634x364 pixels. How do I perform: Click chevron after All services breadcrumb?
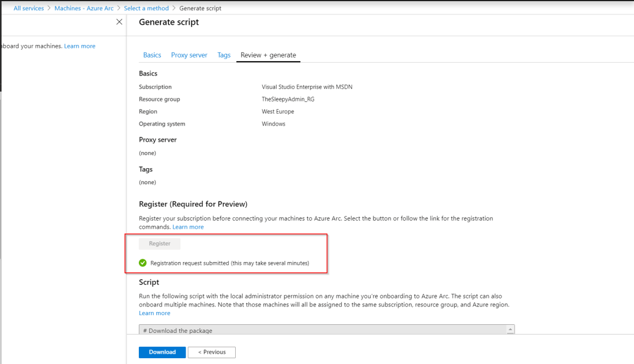coord(49,9)
